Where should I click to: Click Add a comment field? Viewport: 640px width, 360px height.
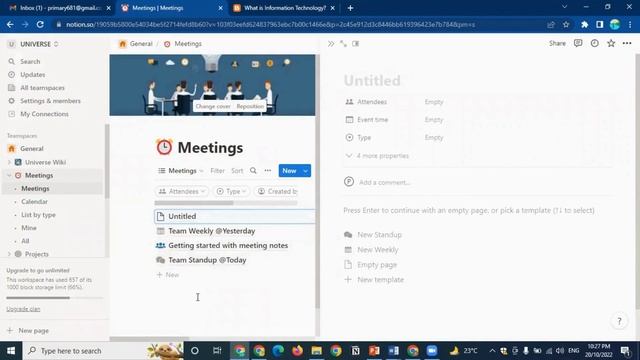[384, 182]
